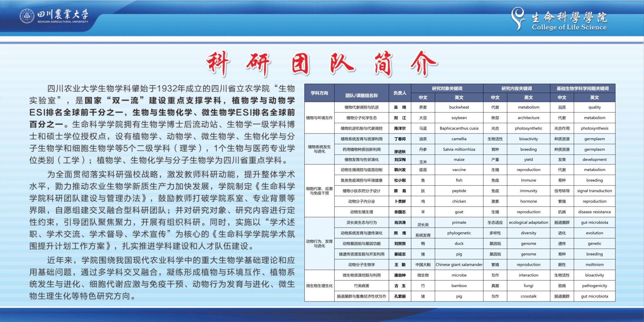Select the 学科方向 column header

point(319,93)
